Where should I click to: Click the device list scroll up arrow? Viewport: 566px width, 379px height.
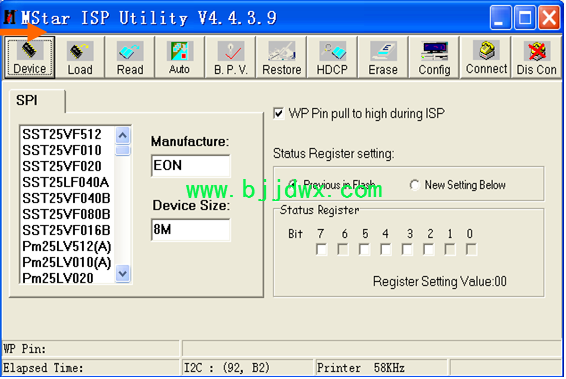coord(123,136)
